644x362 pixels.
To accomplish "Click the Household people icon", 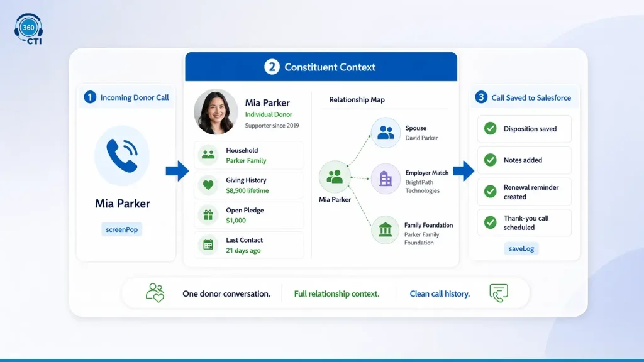I will [x=208, y=155].
